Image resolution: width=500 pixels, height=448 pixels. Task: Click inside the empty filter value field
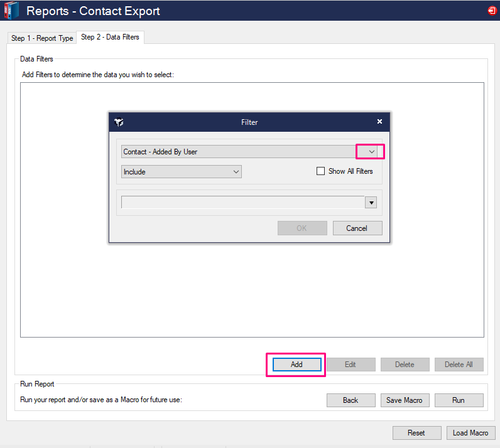click(242, 203)
